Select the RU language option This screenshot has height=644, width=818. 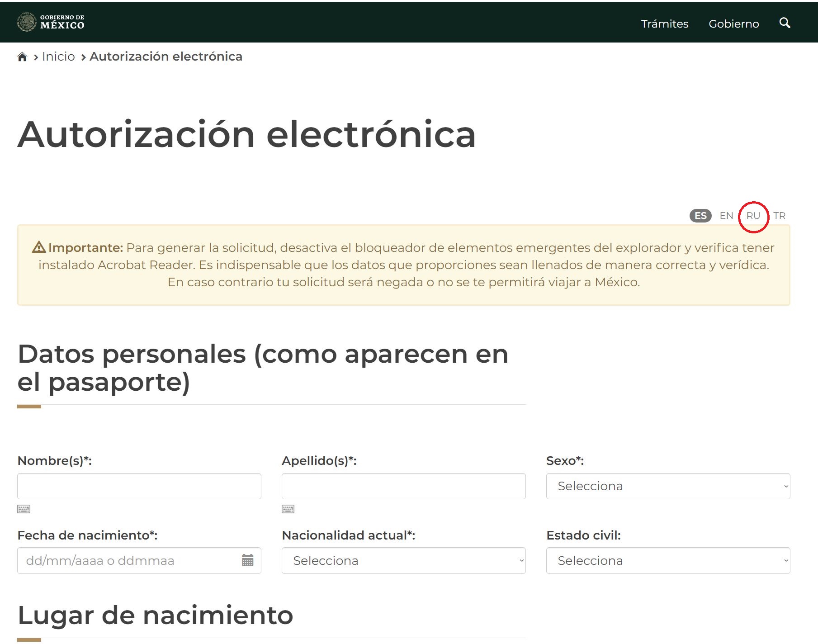coord(753,216)
